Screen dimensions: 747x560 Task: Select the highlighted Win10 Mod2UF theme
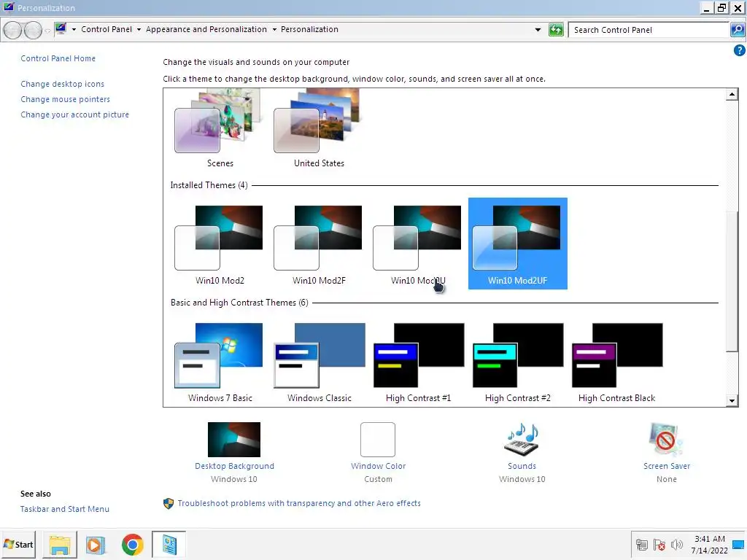click(517, 244)
